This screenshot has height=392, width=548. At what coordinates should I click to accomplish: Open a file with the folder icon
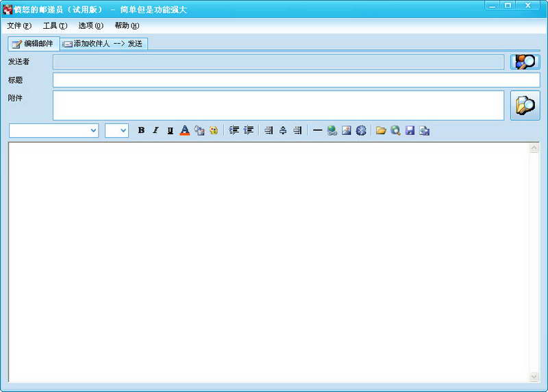pos(381,130)
